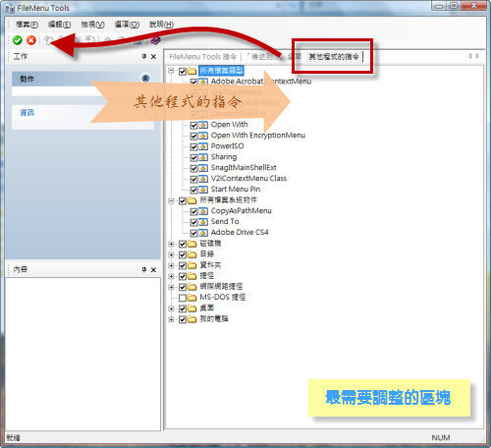Select the 其他程式的指令 tab
The height and width of the screenshot is (448, 491).
pos(334,57)
